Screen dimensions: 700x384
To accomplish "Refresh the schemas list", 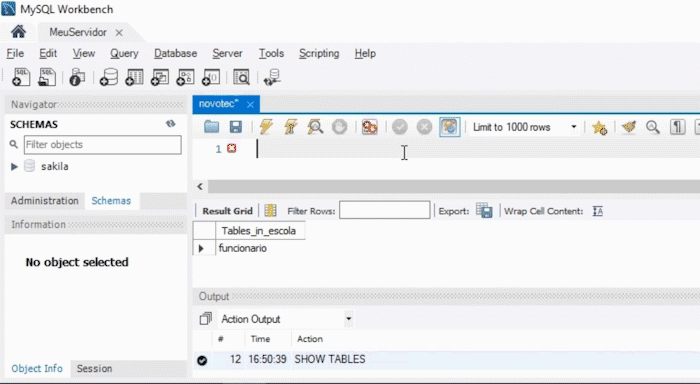I will point(171,124).
